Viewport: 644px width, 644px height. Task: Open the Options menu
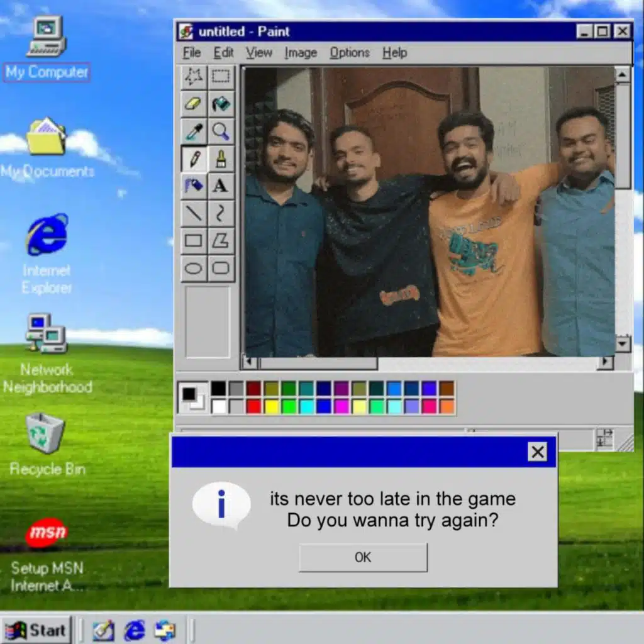pyautogui.click(x=349, y=53)
